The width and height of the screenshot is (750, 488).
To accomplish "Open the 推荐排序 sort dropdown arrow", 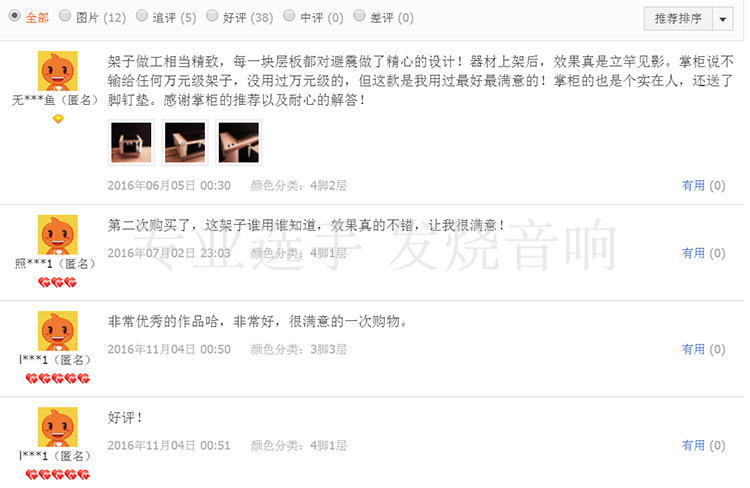I will (x=723, y=19).
